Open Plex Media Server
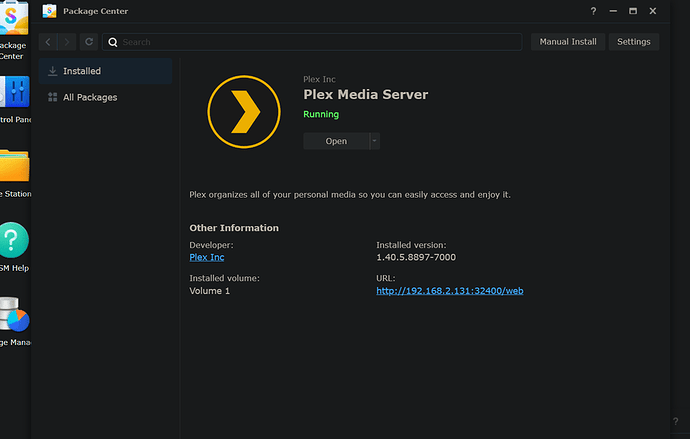The image size is (690, 439). [336, 141]
